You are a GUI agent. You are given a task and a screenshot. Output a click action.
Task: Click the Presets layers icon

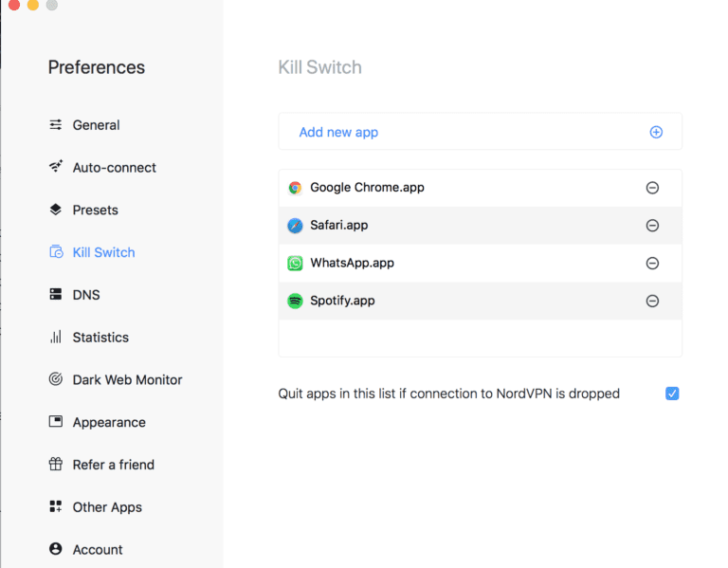[55, 210]
